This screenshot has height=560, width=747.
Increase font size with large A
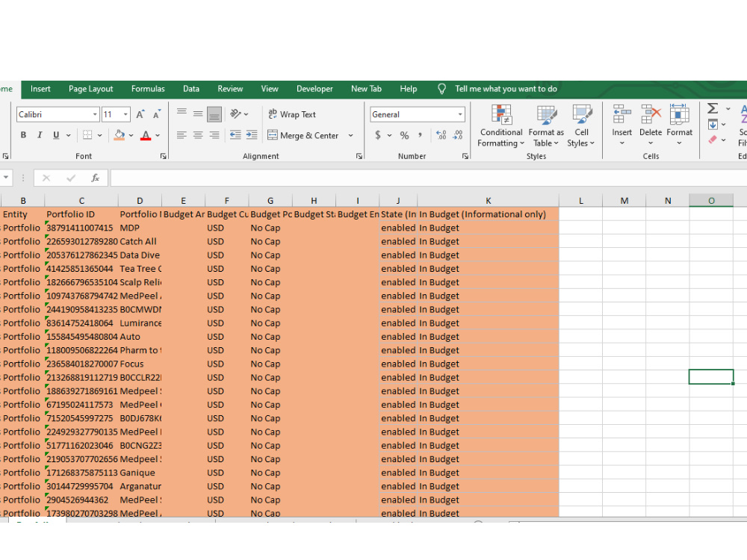(x=140, y=114)
